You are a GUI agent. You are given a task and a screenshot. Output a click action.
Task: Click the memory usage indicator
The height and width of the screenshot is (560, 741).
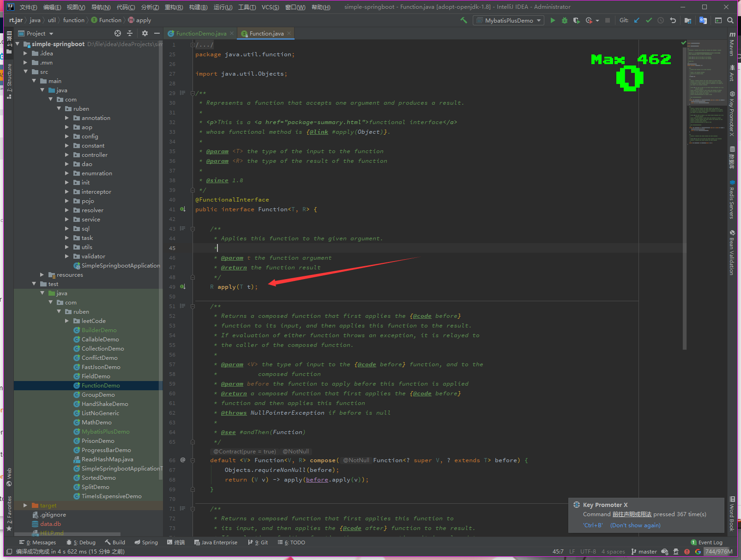(x=718, y=552)
